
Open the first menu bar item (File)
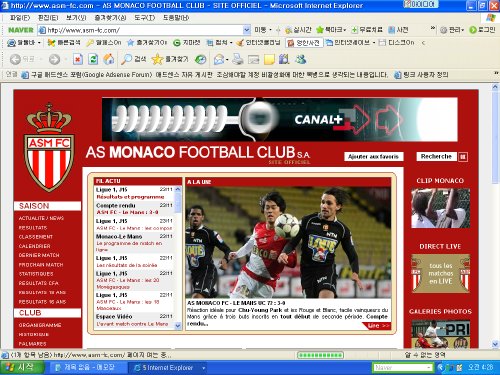pyautogui.click(x=20, y=18)
